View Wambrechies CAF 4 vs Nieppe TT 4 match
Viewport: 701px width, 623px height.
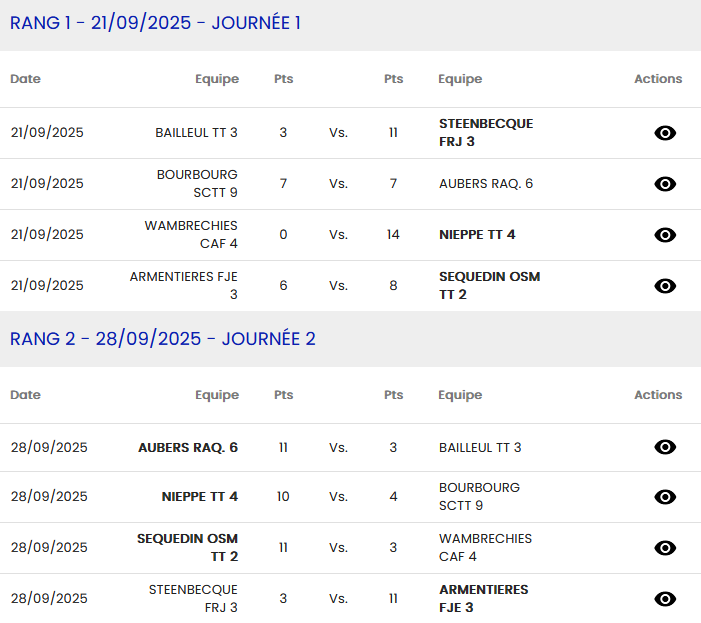click(665, 235)
